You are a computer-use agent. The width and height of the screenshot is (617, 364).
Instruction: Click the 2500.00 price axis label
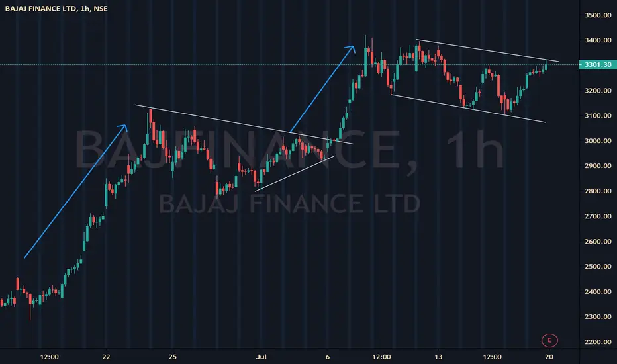click(598, 267)
